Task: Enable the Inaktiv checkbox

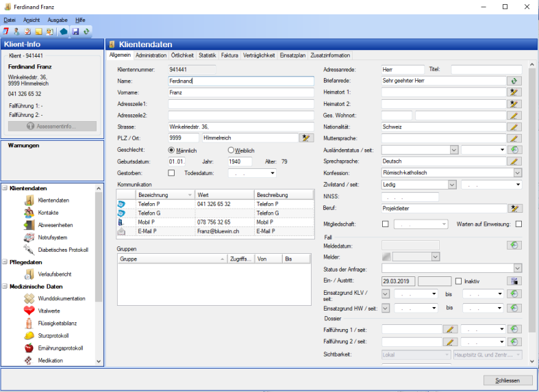Action: [x=459, y=280]
